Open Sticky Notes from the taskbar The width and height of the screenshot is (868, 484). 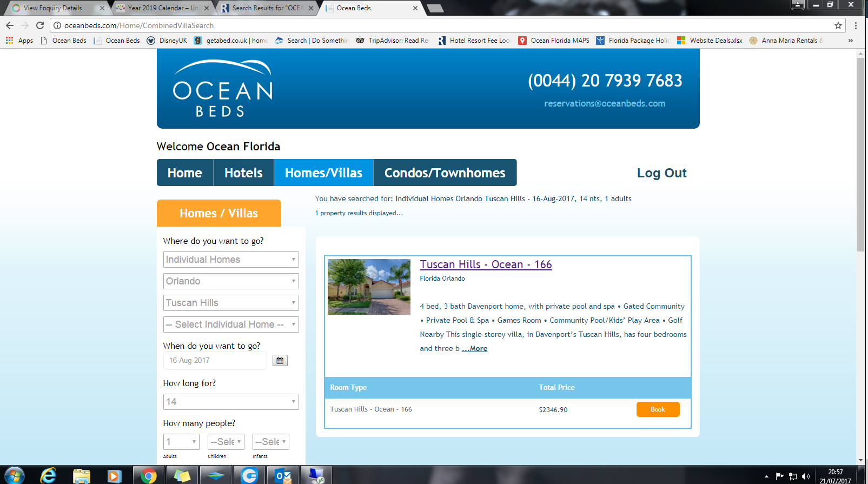coord(182,475)
